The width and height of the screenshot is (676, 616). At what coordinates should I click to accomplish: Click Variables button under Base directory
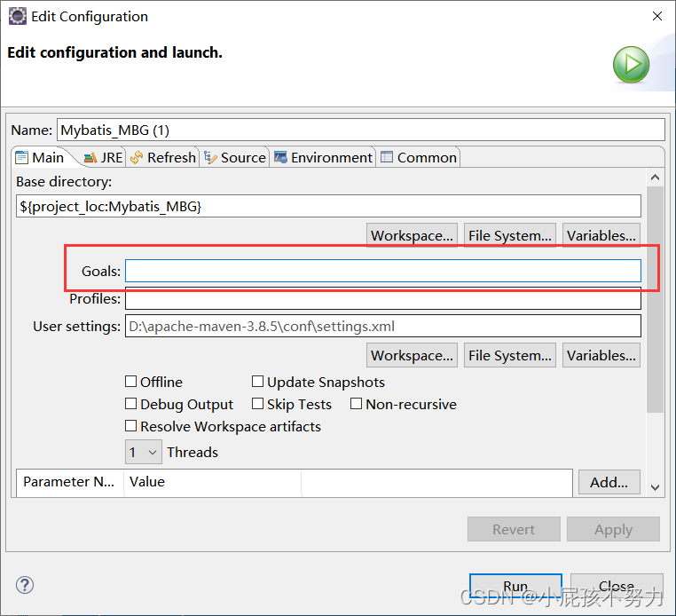pos(601,235)
